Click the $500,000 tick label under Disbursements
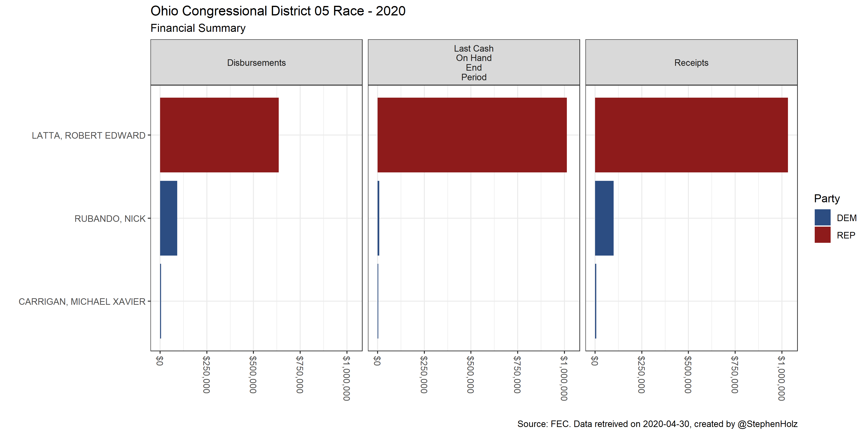This screenshot has width=868, height=434. click(x=253, y=375)
